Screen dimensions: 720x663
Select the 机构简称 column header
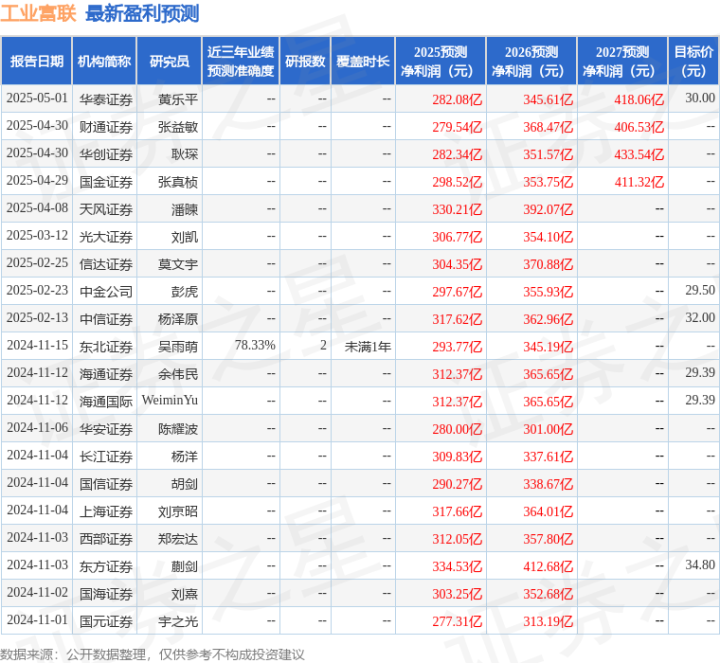click(104, 62)
